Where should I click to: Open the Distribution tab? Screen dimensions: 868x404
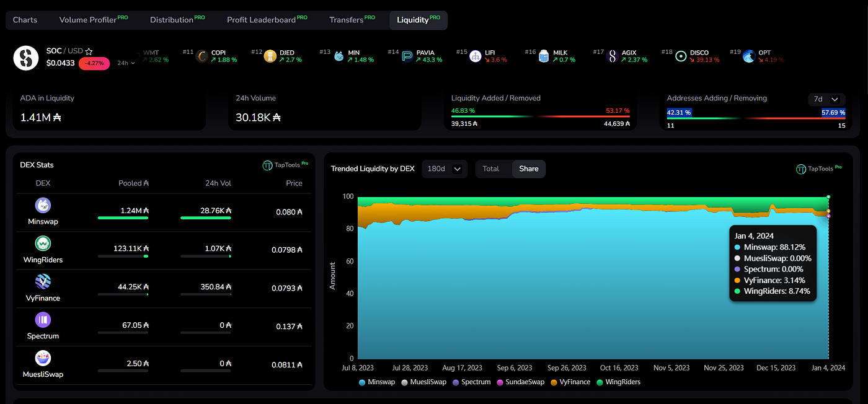(177, 20)
